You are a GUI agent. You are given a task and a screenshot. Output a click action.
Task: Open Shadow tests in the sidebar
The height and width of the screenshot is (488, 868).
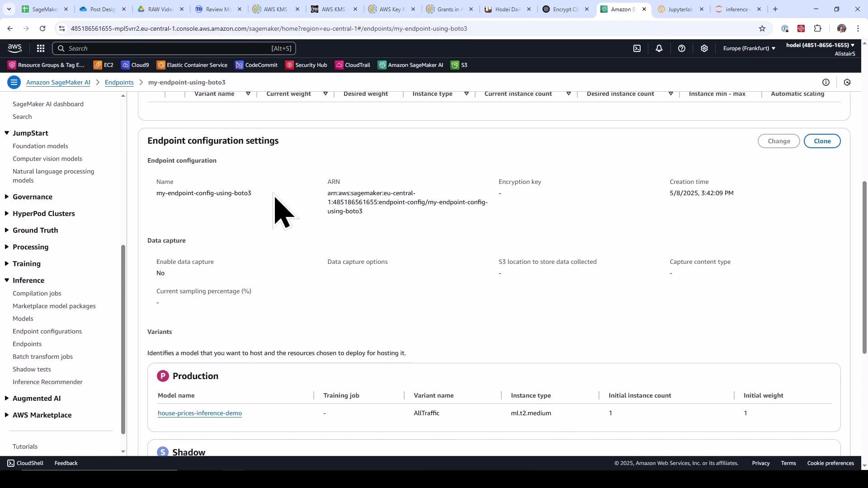pyautogui.click(x=32, y=369)
